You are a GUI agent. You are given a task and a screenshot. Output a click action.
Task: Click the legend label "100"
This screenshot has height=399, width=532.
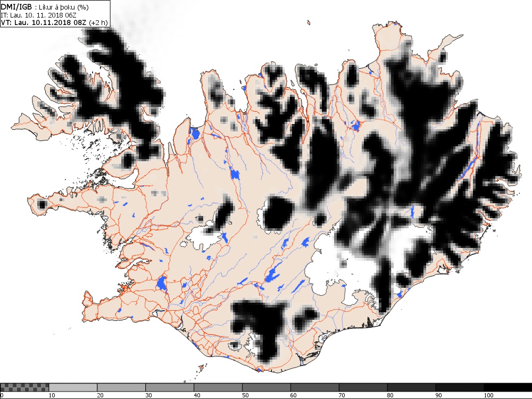point(488,395)
